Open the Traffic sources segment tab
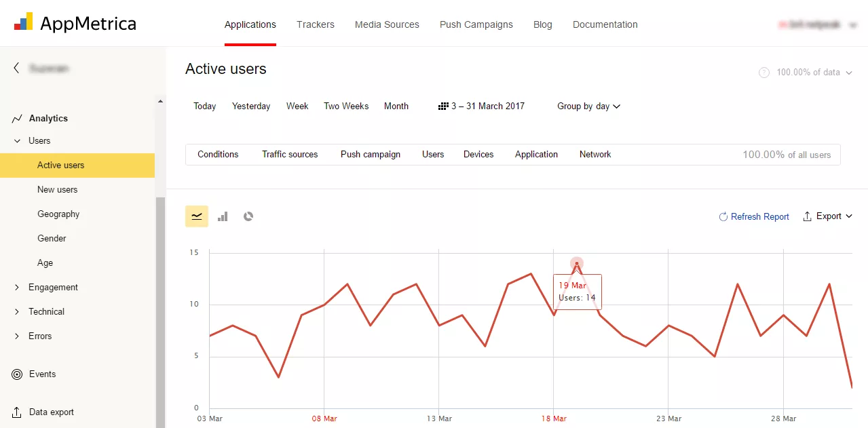 (290, 154)
